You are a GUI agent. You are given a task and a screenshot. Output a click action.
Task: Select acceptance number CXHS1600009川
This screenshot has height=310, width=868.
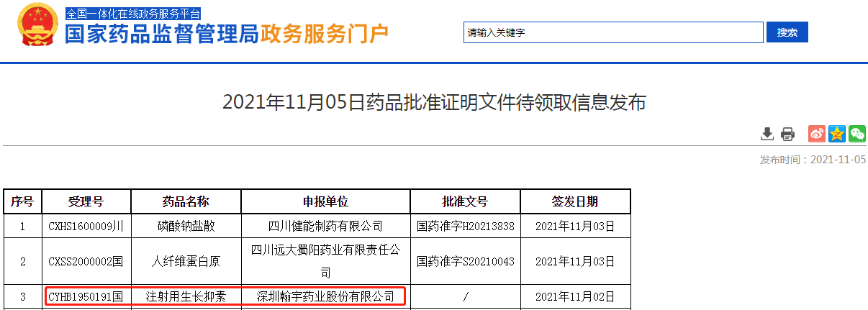(86, 226)
